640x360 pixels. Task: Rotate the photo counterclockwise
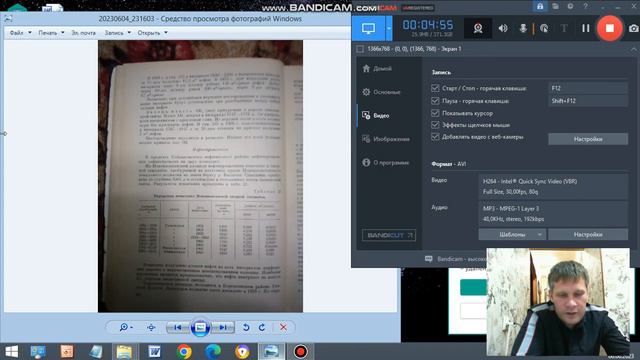(x=246, y=327)
